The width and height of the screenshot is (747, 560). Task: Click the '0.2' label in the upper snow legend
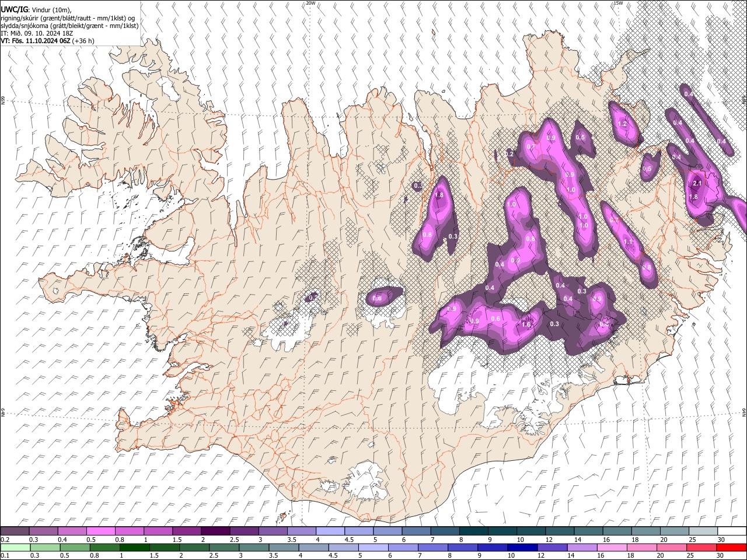(5, 540)
